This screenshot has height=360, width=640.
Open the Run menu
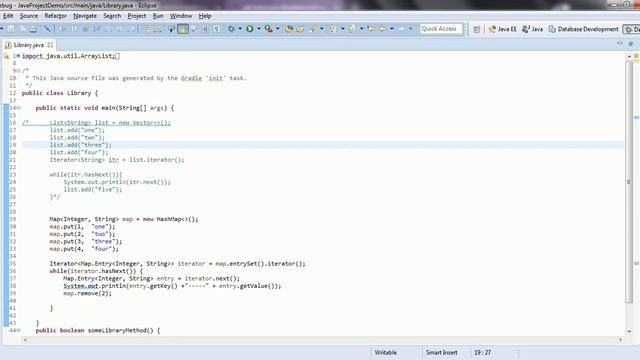158,16
